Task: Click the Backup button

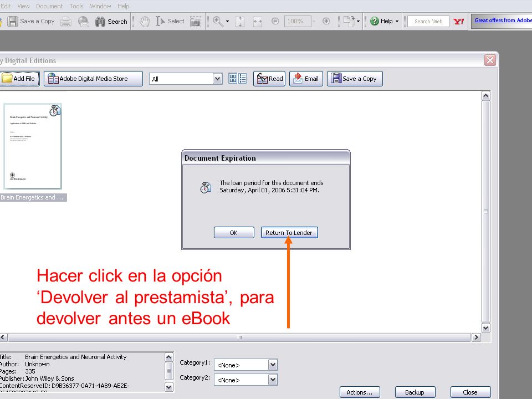Action: pyautogui.click(x=415, y=392)
